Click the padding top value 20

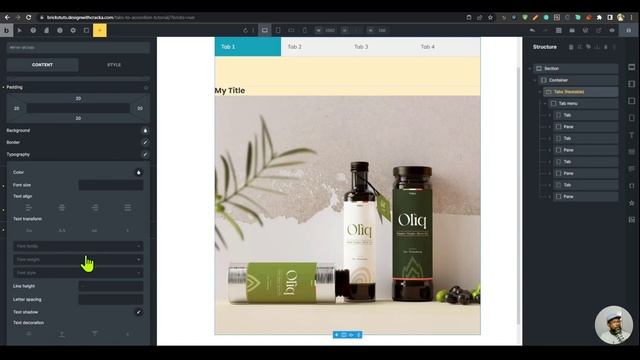pos(78,98)
